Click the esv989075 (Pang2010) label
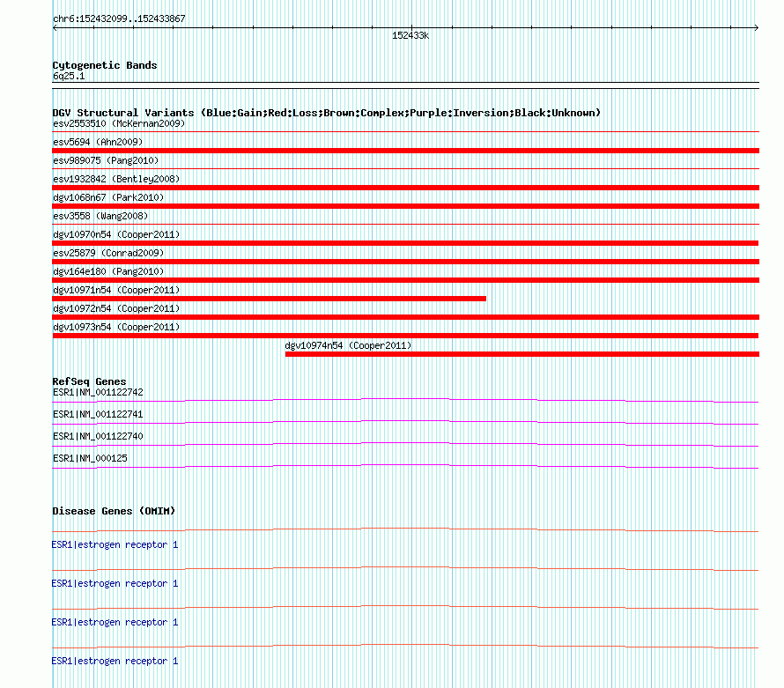The height and width of the screenshot is (688, 784). point(106,160)
